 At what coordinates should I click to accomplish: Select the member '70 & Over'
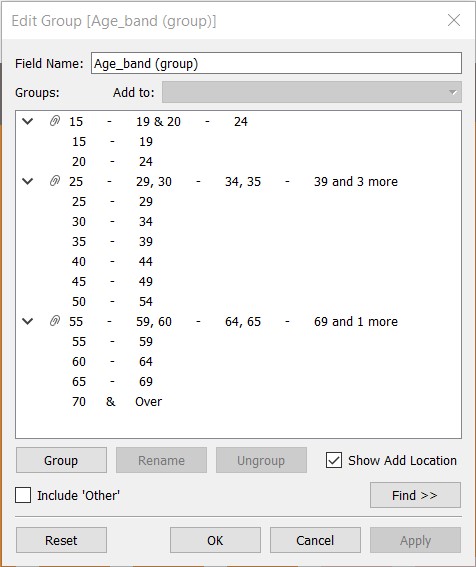[x=117, y=401]
